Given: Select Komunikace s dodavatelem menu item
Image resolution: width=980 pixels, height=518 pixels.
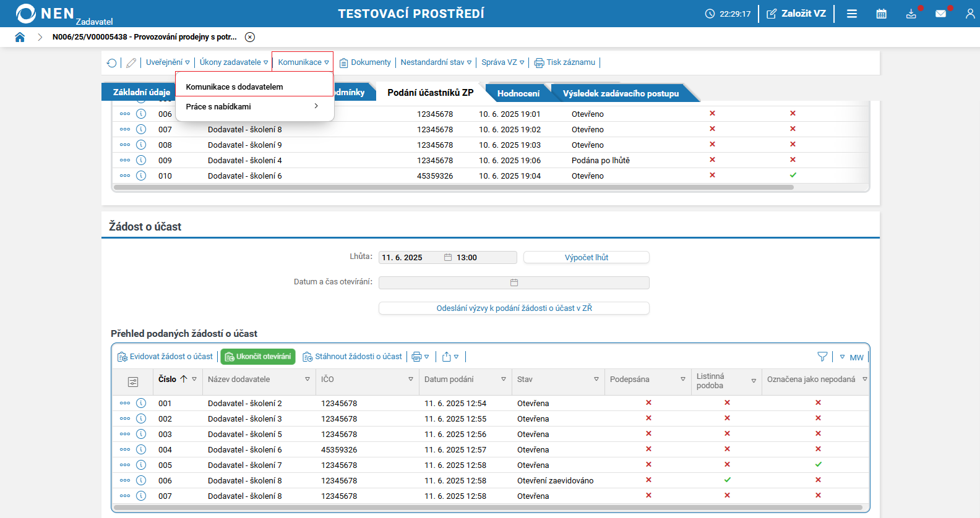Looking at the screenshot, I should (234, 87).
